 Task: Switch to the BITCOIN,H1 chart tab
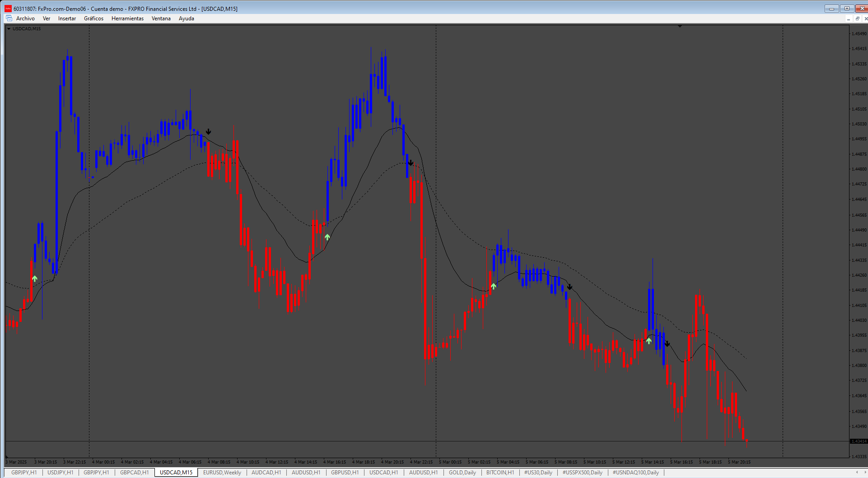[x=500, y=473]
